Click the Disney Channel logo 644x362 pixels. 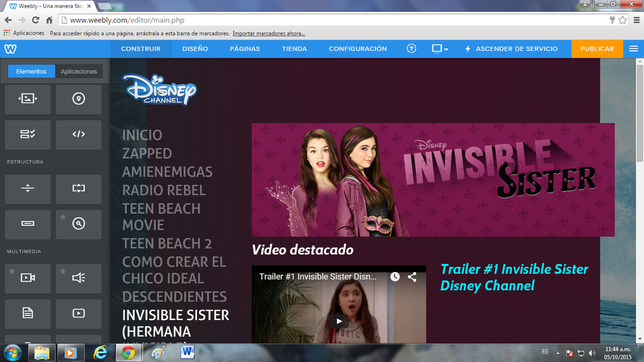(160, 89)
